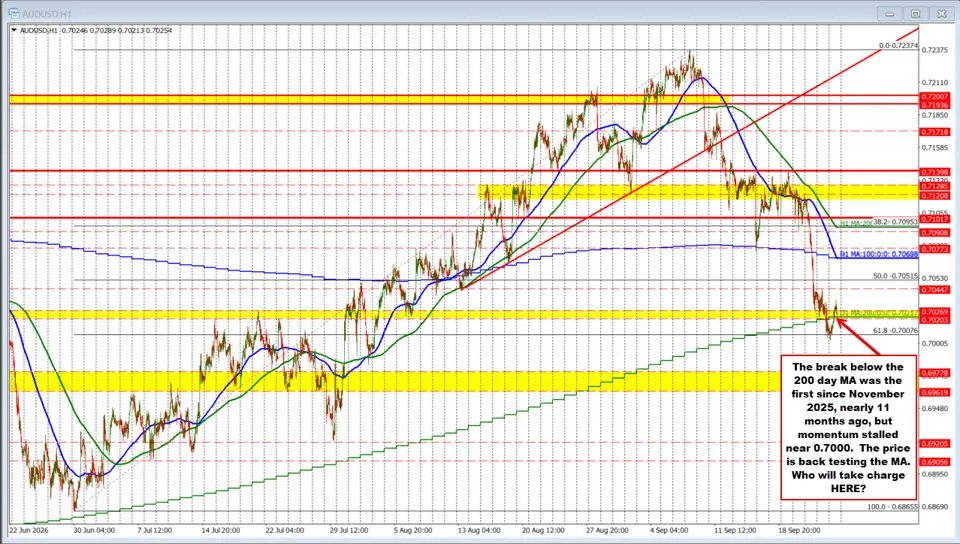
Task: Click the 100.0-0.68655 Fibonacci label
Action: click(893, 507)
